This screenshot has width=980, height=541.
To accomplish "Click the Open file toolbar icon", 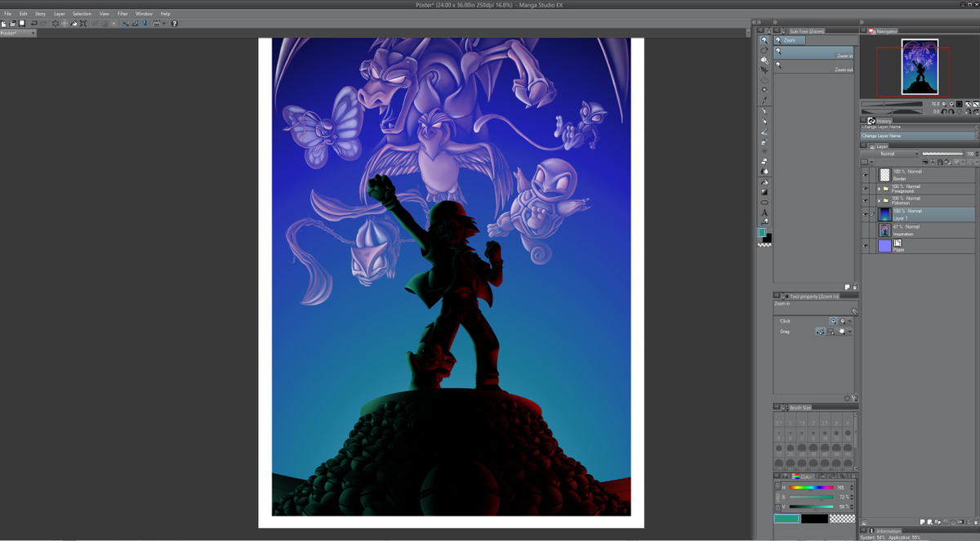I will (x=13, y=24).
